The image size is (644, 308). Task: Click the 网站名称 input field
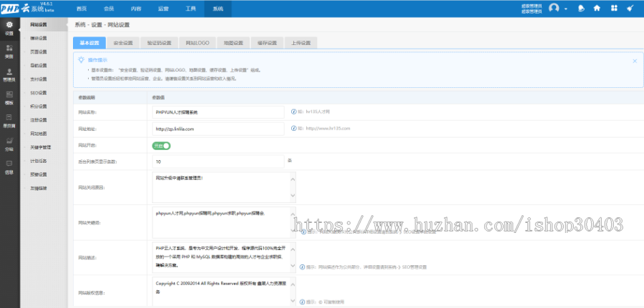click(218, 112)
